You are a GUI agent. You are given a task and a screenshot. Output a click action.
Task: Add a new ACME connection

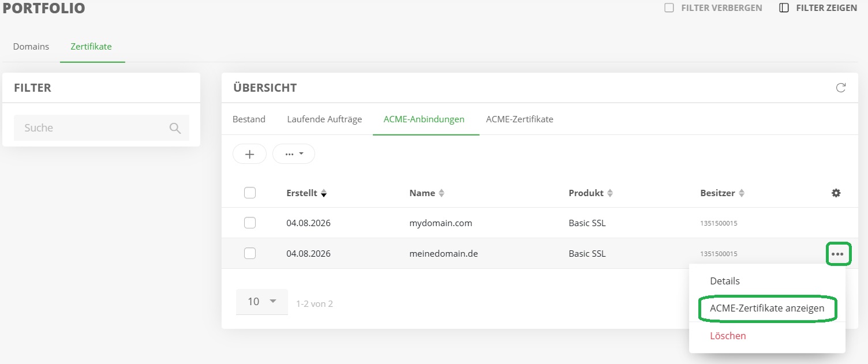point(249,154)
